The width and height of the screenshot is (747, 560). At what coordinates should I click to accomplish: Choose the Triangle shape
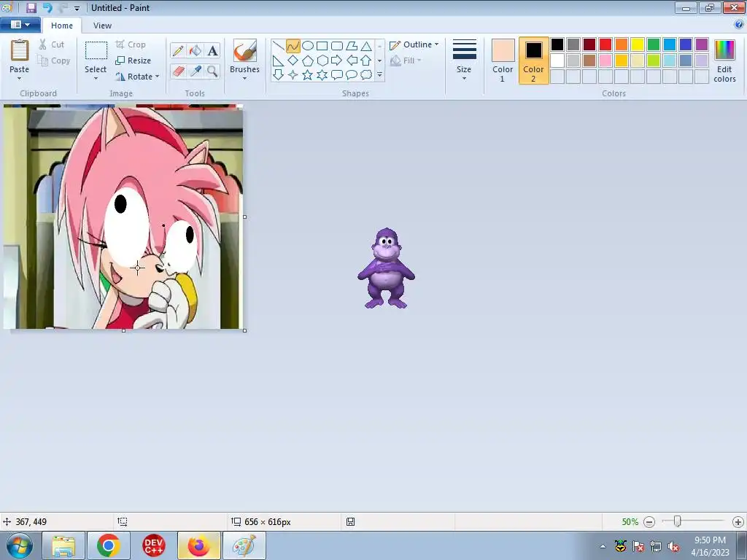point(366,46)
